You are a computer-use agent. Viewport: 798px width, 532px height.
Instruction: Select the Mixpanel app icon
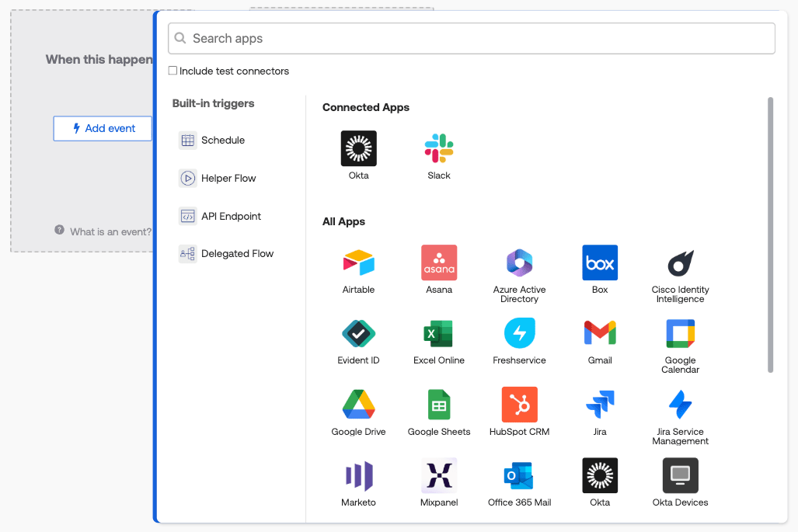click(439, 475)
